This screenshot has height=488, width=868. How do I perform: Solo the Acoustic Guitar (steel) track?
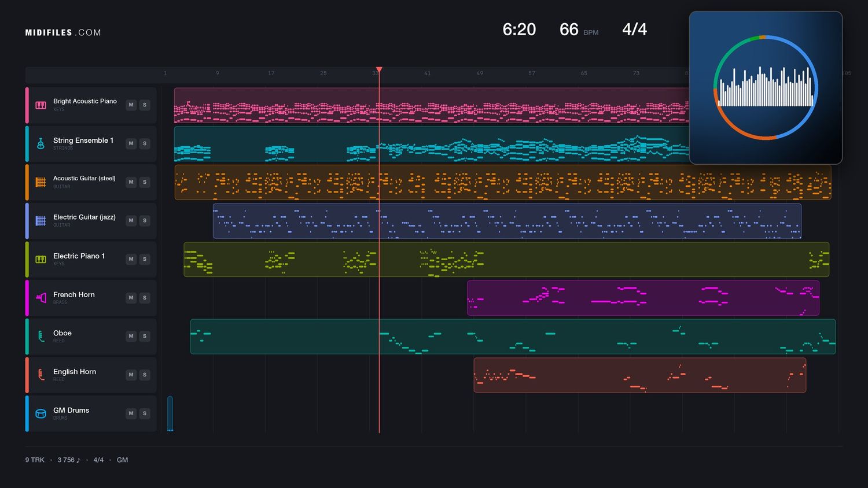coord(145,182)
